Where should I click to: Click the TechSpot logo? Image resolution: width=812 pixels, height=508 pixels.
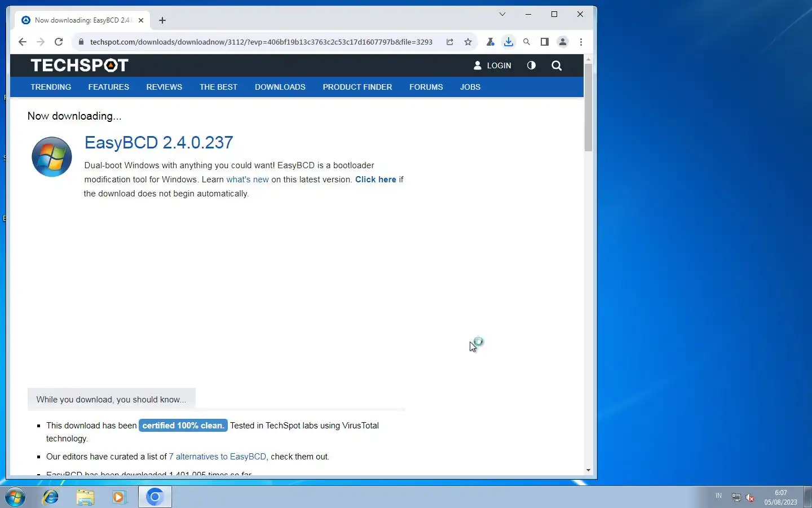(x=80, y=65)
